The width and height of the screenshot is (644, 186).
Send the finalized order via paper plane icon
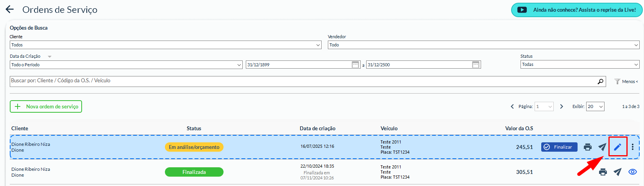[617, 172]
